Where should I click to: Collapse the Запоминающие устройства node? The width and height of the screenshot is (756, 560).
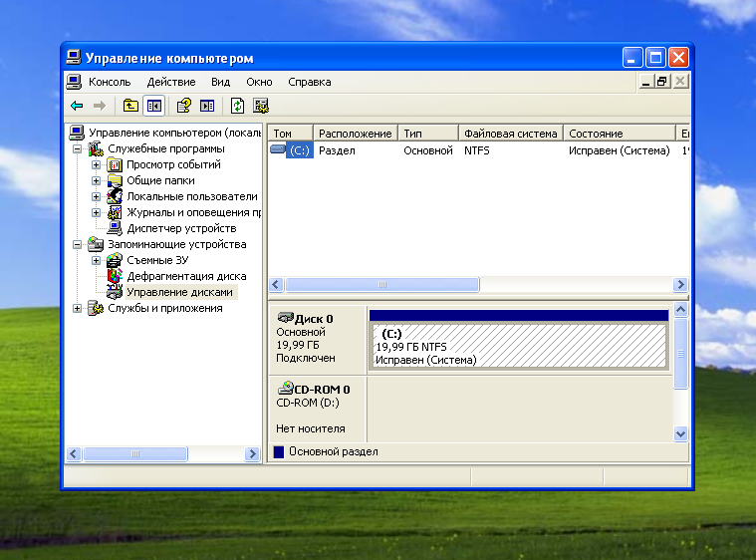point(77,244)
